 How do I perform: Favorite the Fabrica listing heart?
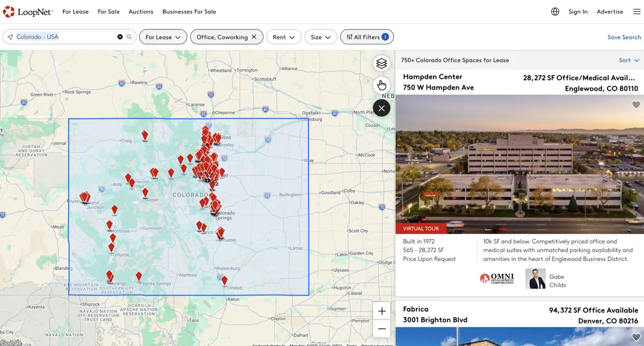coord(636,337)
